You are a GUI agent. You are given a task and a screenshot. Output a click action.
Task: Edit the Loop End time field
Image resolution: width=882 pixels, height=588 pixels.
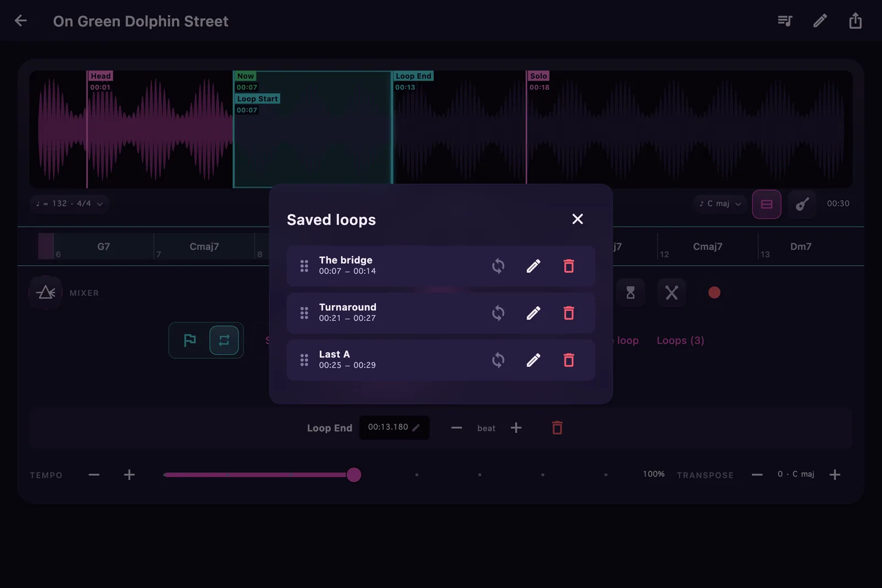tap(394, 428)
